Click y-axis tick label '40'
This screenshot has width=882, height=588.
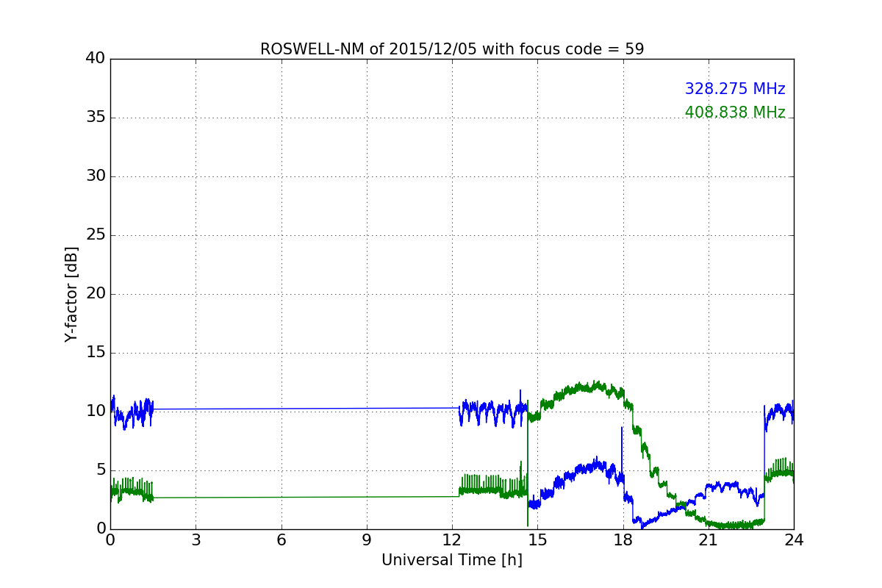click(x=96, y=59)
